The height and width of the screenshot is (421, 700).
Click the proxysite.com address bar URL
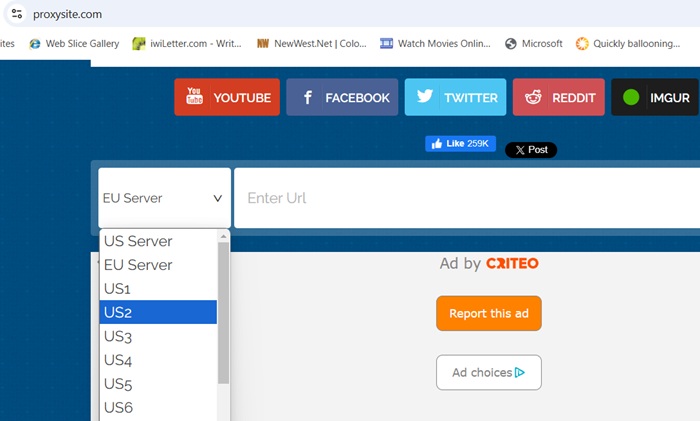[x=67, y=14]
